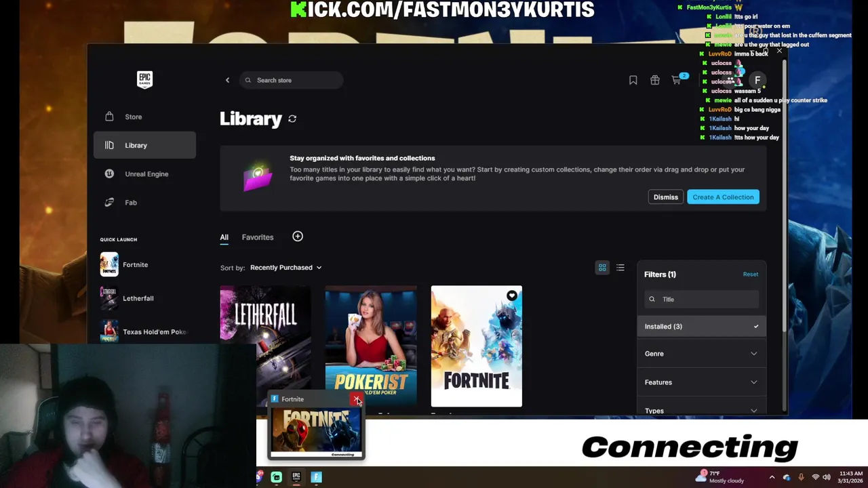Viewport: 868px width, 488px height.
Task: Click the collections folder icon in banner
Action: pos(258,178)
